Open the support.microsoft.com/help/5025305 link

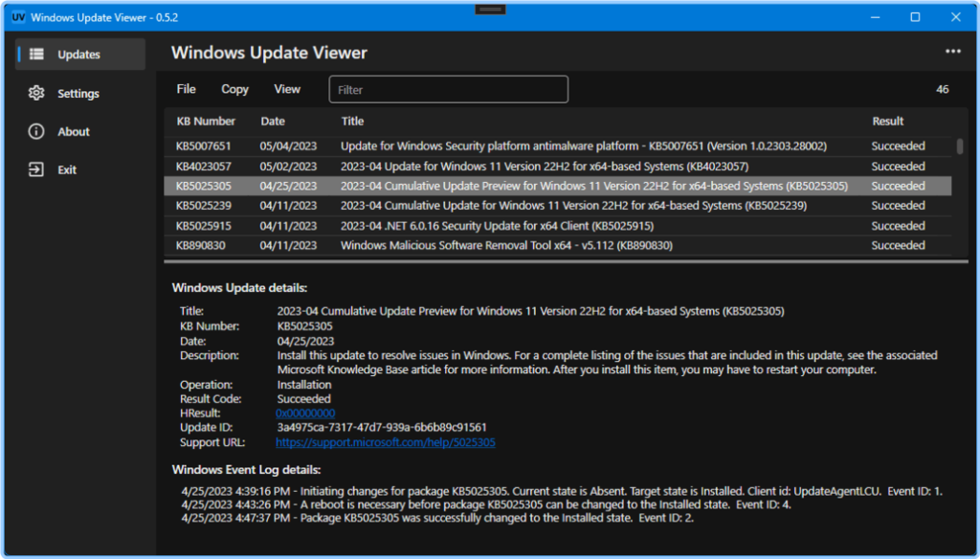[x=386, y=442]
